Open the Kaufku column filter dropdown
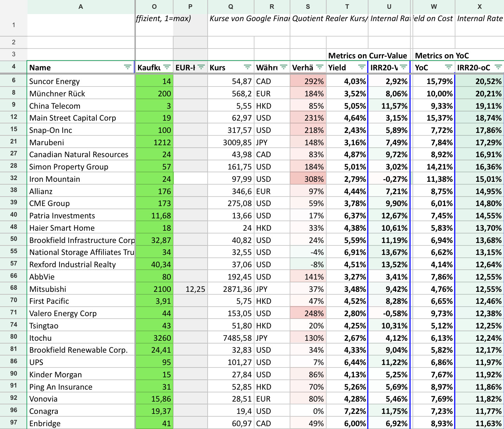The image size is (504, 429). tap(167, 67)
